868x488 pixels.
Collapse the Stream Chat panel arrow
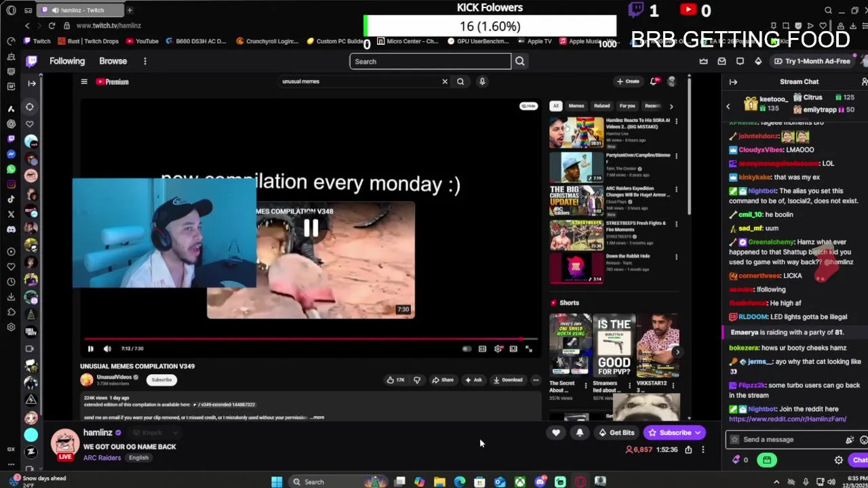(x=733, y=82)
